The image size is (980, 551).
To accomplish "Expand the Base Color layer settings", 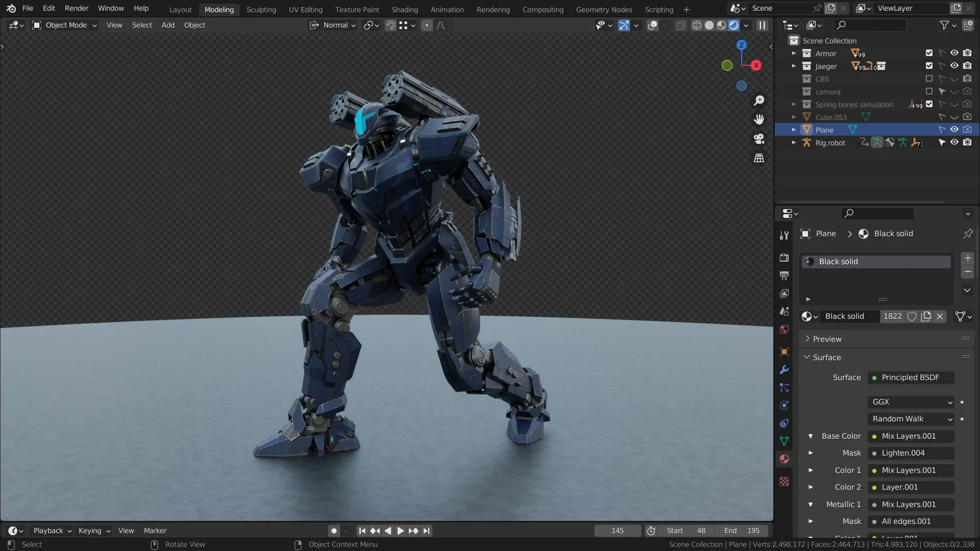I will click(811, 436).
